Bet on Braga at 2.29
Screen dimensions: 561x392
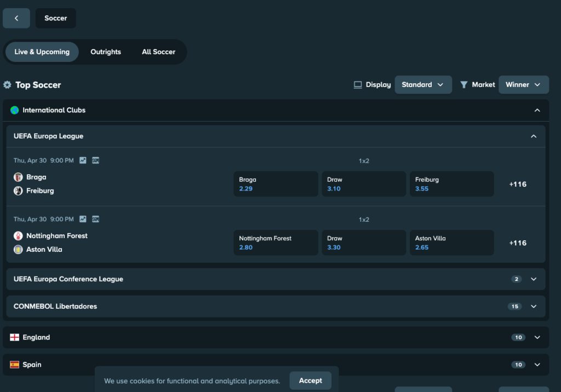tap(276, 184)
